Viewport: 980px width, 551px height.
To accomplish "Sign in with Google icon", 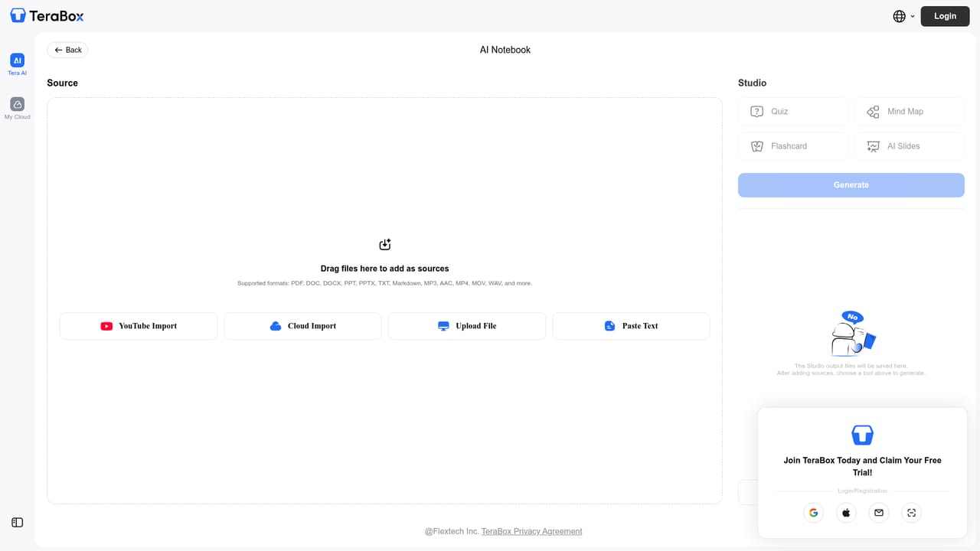I will (813, 513).
